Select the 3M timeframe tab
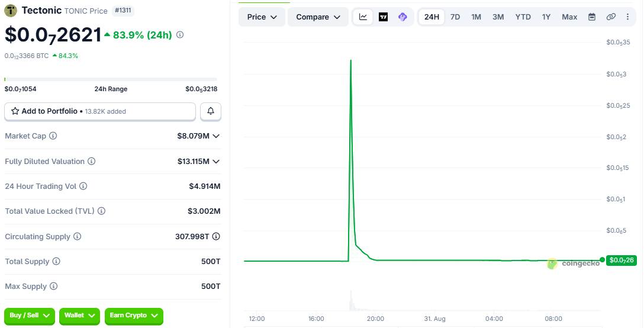 tap(498, 17)
